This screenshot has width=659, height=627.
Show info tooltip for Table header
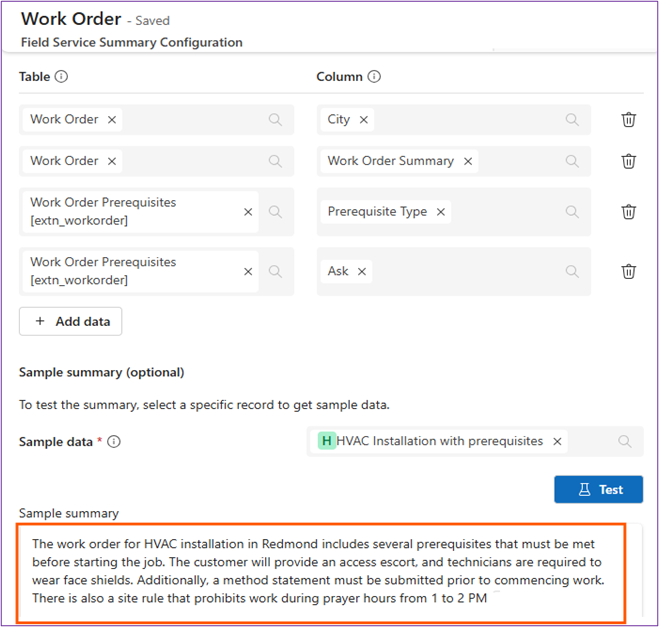click(x=61, y=76)
